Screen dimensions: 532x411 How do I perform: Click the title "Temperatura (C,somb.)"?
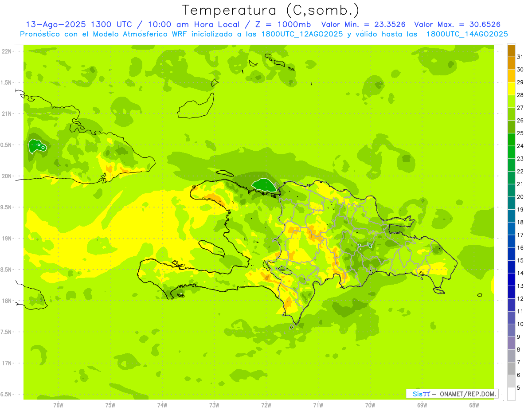pyautogui.click(x=271, y=10)
